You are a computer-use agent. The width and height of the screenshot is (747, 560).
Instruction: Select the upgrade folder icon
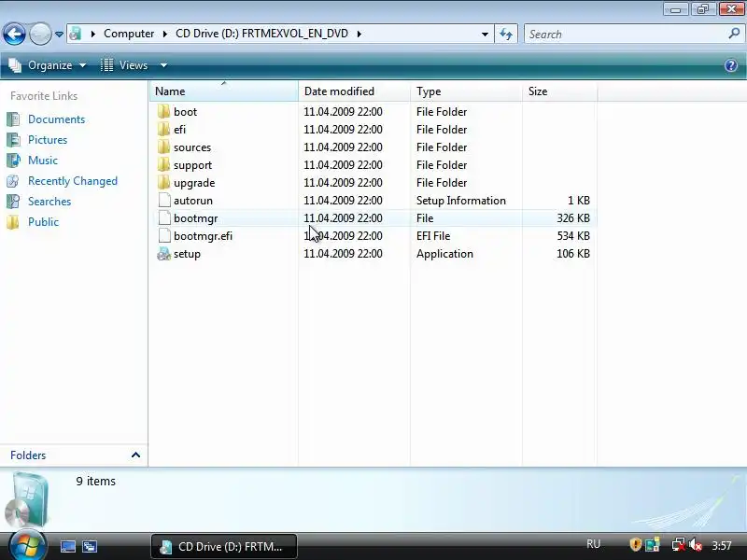[x=163, y=182]
